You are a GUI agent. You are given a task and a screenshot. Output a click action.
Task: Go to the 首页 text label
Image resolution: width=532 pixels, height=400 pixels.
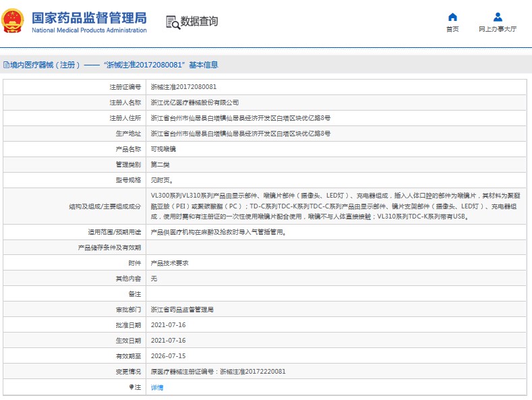(452, 29)
